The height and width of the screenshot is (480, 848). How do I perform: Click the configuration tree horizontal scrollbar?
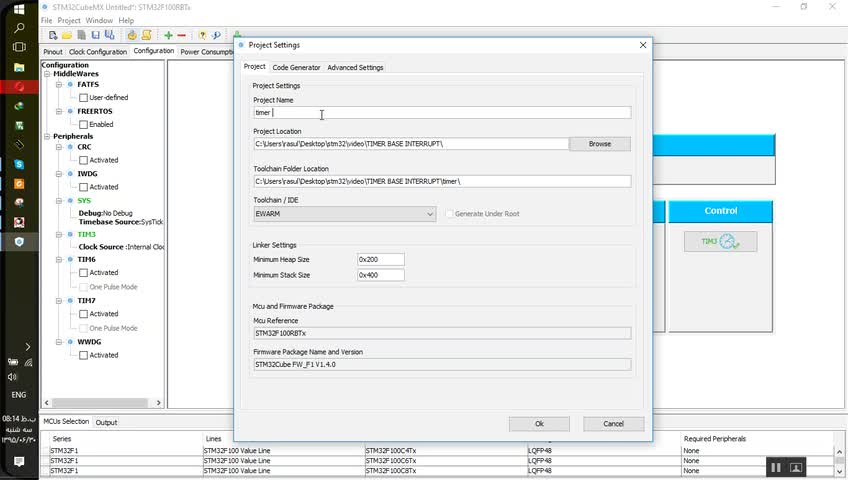pos(100,403)
